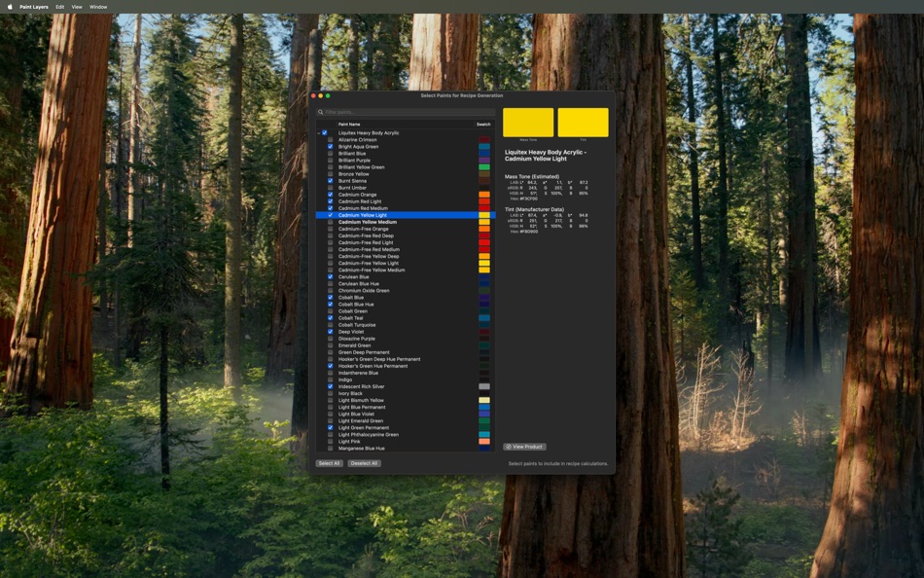This screenshot has height=578, width=924.
Task: Uncheck the Cerulean Blue checkbox
Action: 330,276
